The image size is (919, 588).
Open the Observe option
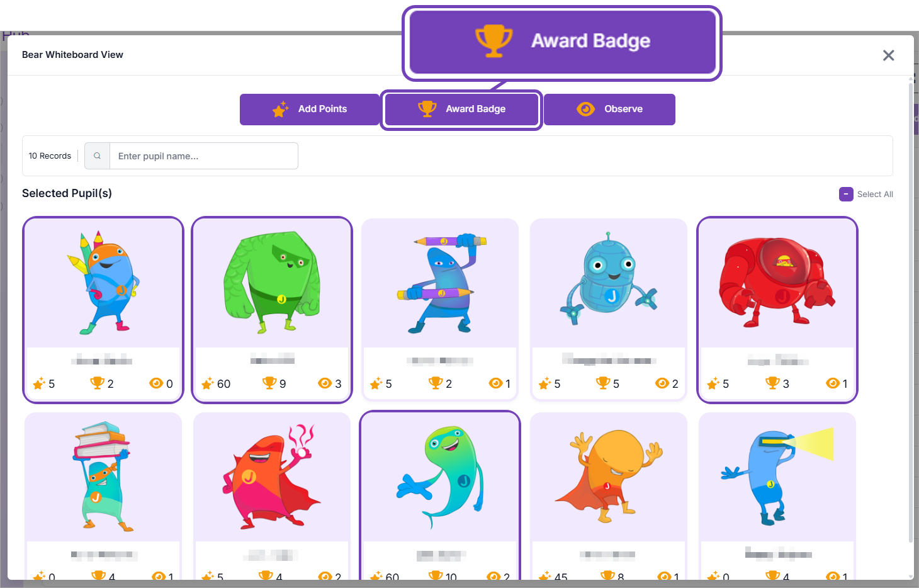coord(609,110)
